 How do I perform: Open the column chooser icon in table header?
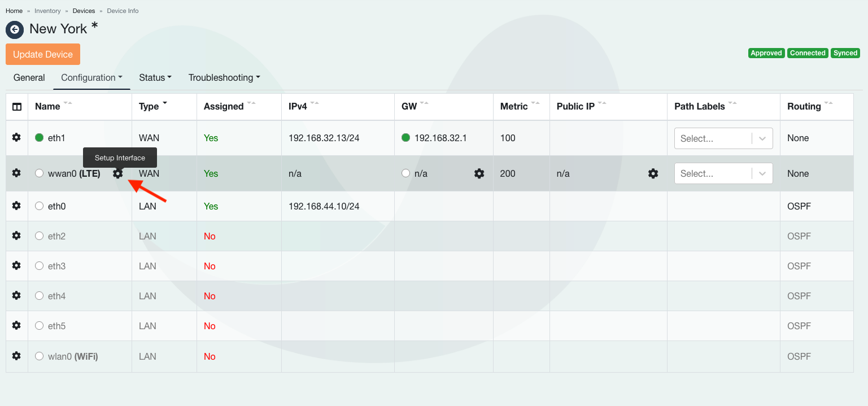17,107
